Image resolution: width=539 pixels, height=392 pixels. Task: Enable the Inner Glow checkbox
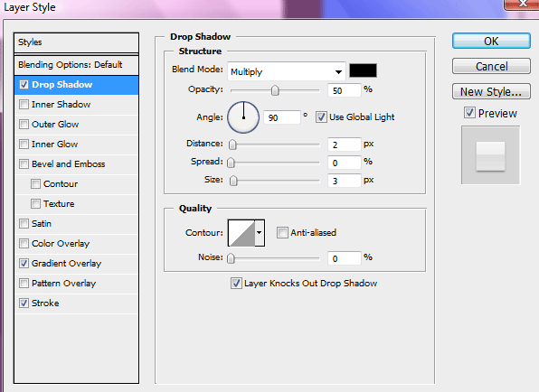24,145
